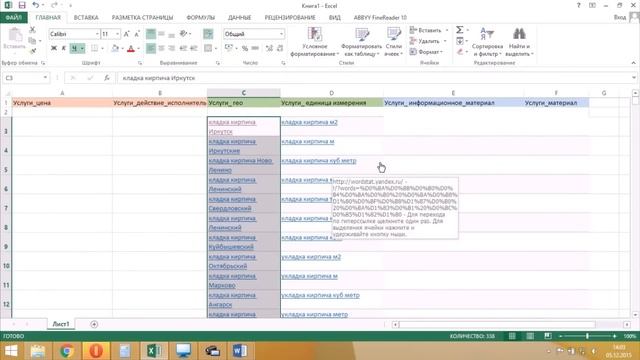Screen dimensions: 640x360
Task: Click the insert function fx icon
Action: coord(107,78)
